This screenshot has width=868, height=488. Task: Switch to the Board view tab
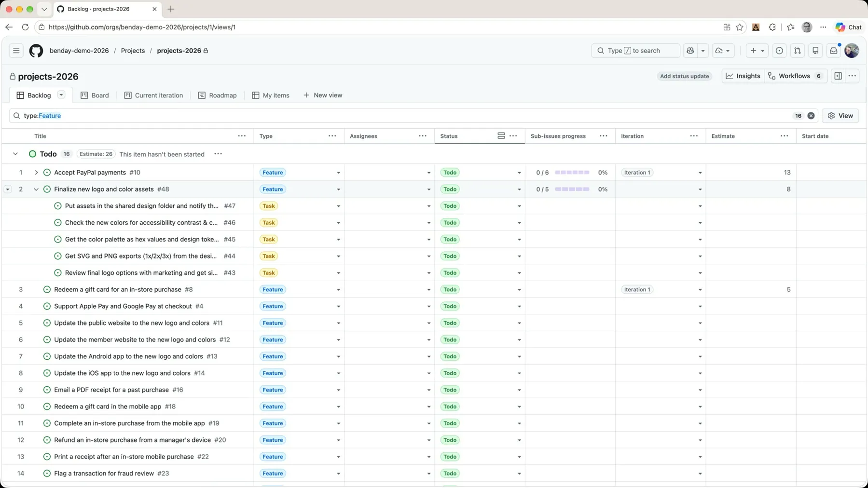[95, 95]
